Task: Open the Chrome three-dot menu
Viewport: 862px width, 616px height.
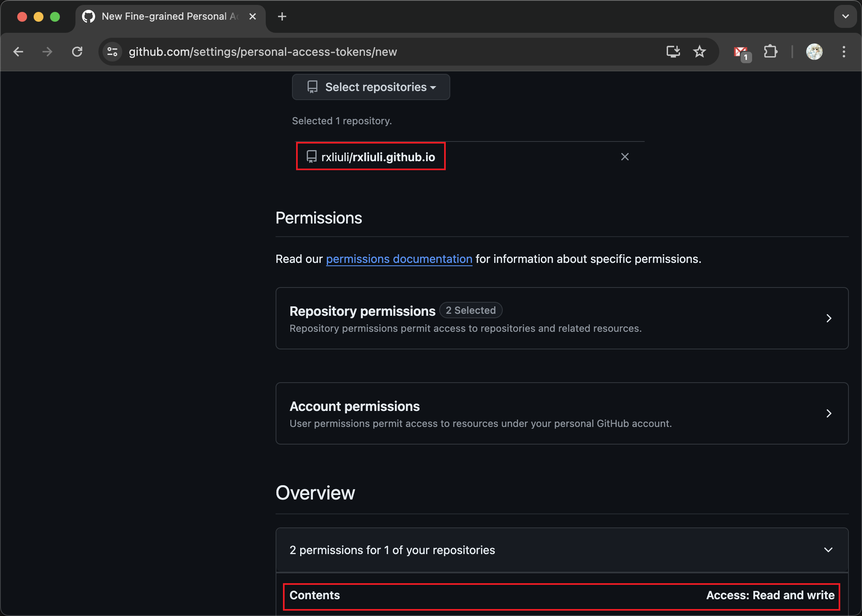Action: pos(844,52)
